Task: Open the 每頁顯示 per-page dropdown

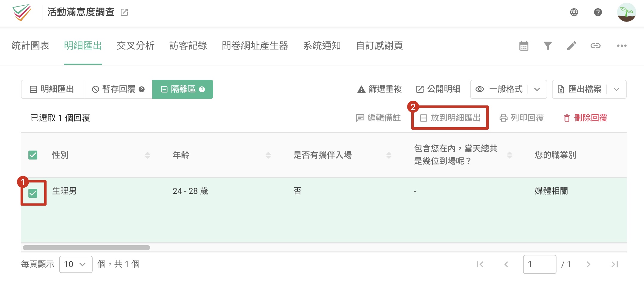Action: [76, 264]
